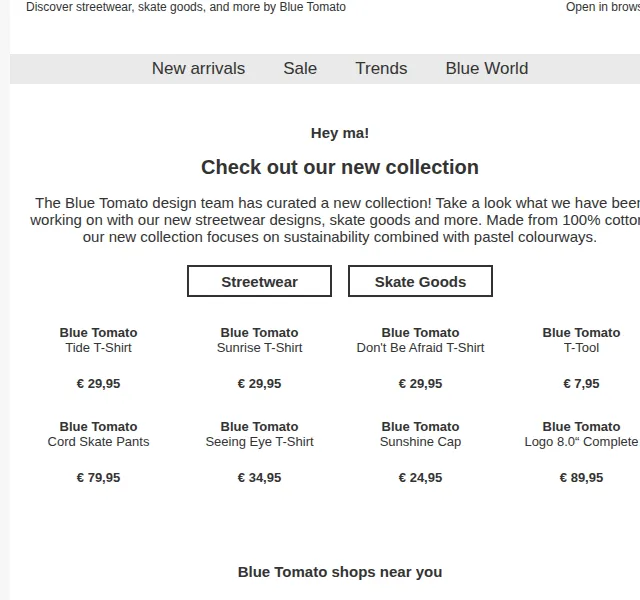This screenshot has height=600, width=640.
Task: Click the € 89,95 Logo Complete price
Action: 581,478
